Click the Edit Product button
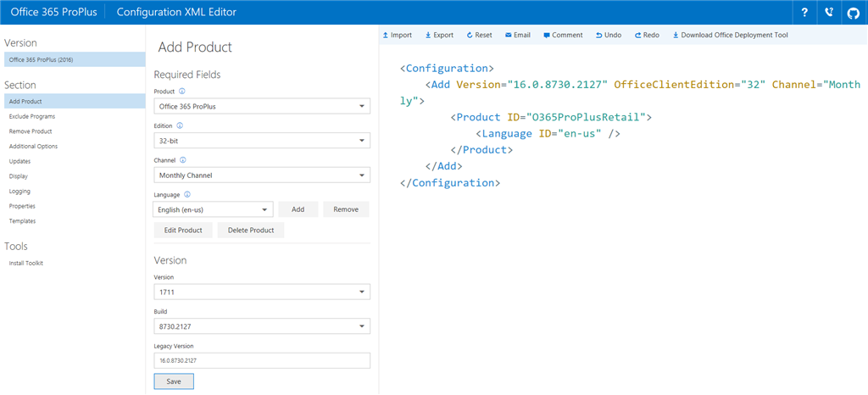 [x=183, y=231]
